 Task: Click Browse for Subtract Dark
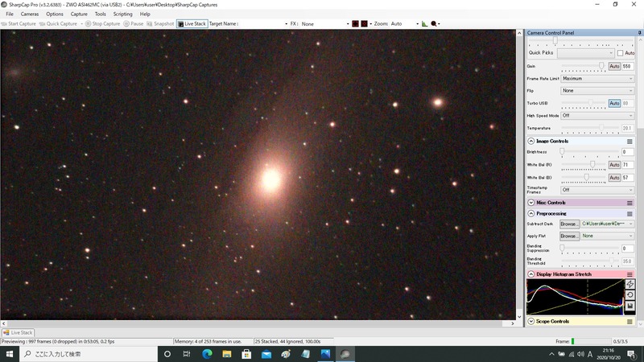point(569,224)
